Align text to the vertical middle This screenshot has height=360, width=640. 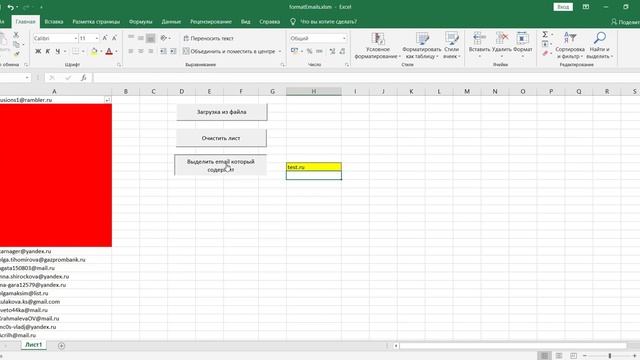(x=141, y=38)
